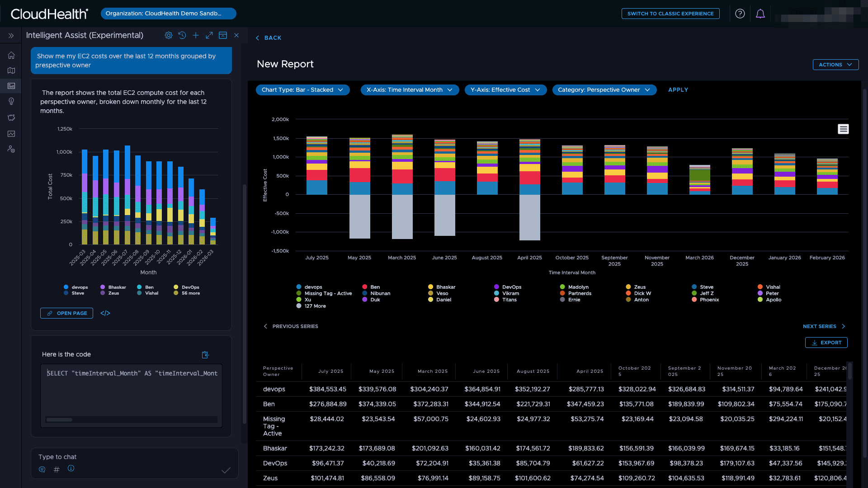Show embed code icon next to Open Page
868x488 pixels.
click(105, 313)
